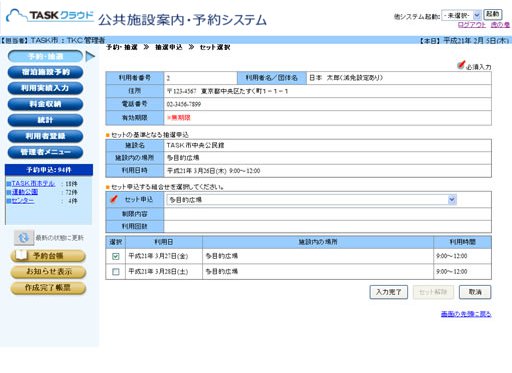Click the お知らせ表示 button
The image size is (512, 373).
pos(48,272)
